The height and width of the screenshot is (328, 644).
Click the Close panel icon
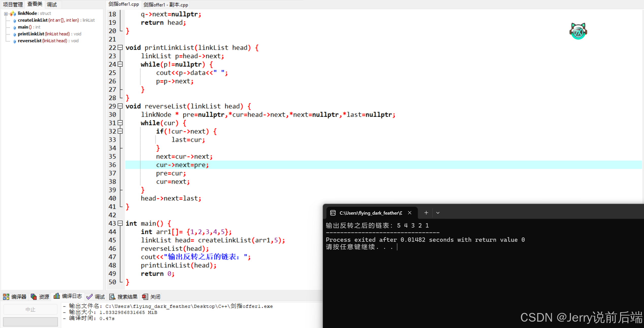point(145,297)
